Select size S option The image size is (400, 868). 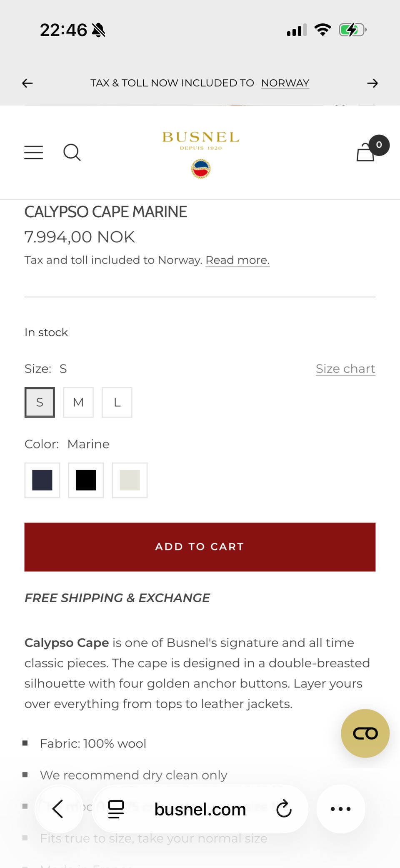point(40,403)
